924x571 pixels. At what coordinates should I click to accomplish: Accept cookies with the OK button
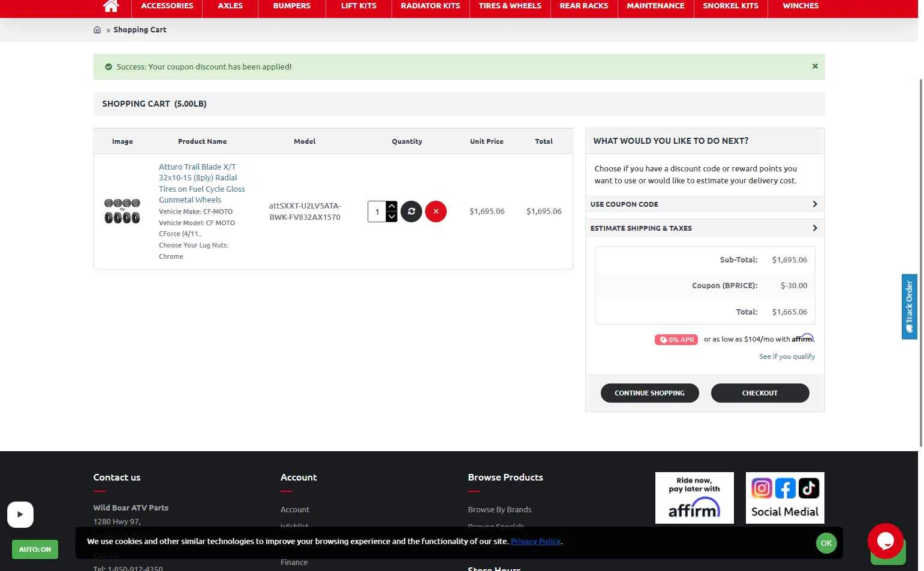coord(826,543)
